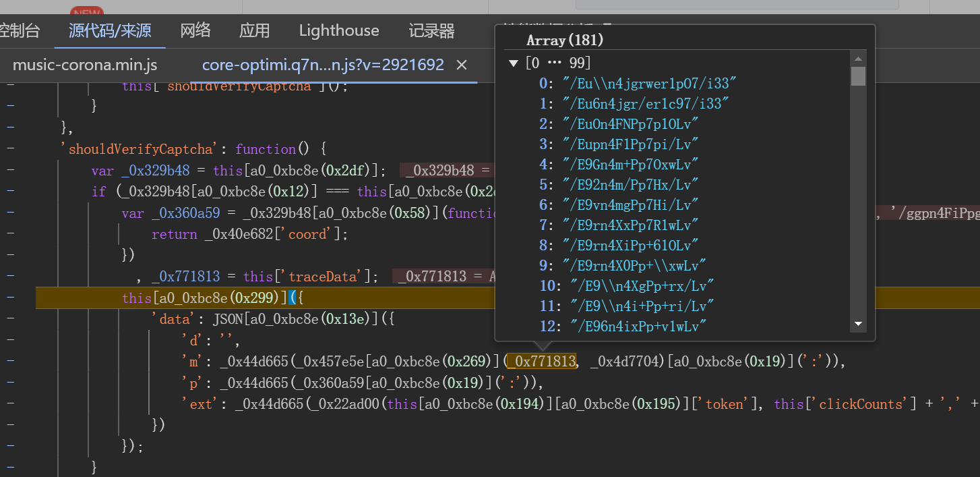980x477 pixels.
Task: Open the Lighthouse tab
Action: tap(339, 30)
